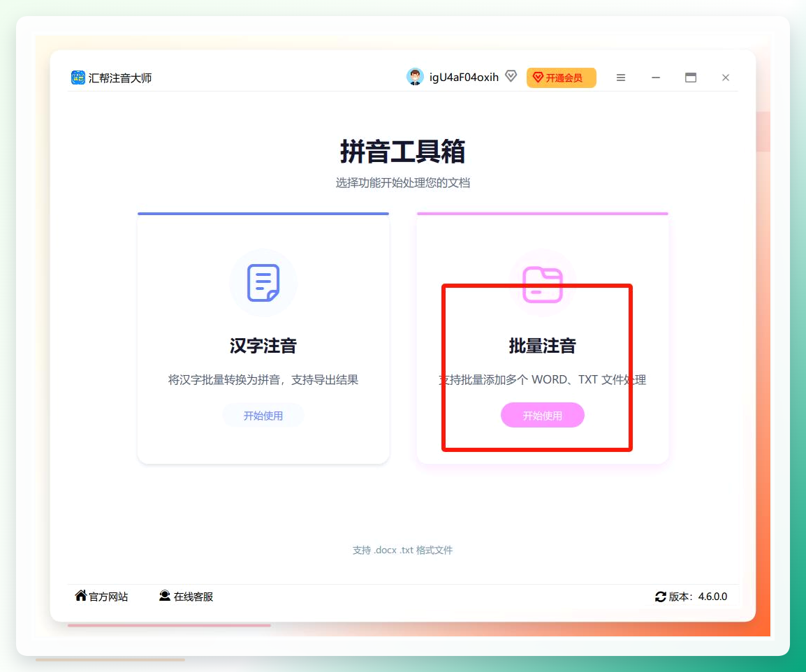Click the 拼音工具箱 heading
The image size is (806, 672).
(x=402, y=152)
